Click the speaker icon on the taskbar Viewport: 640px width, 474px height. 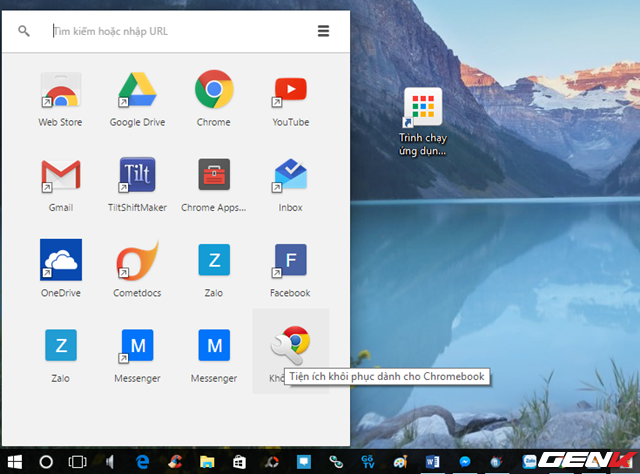pyautogui.click(x=109, y=462)
